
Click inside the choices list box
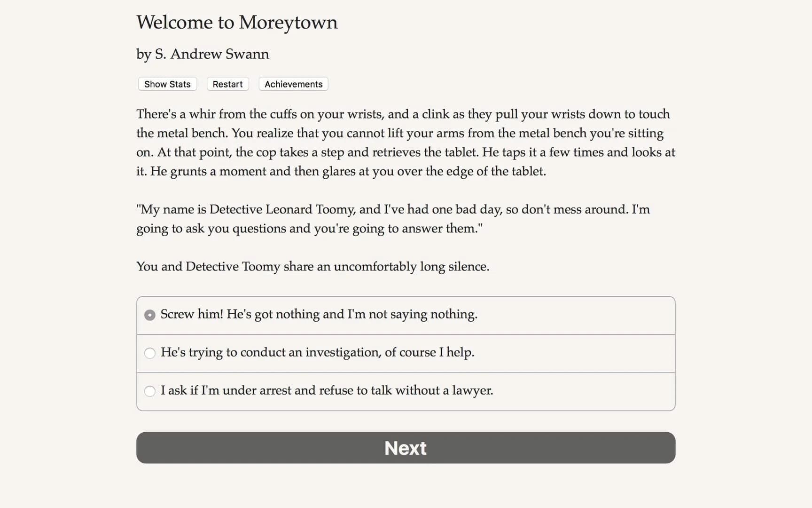pyautogui.click(x=405, y=353)
